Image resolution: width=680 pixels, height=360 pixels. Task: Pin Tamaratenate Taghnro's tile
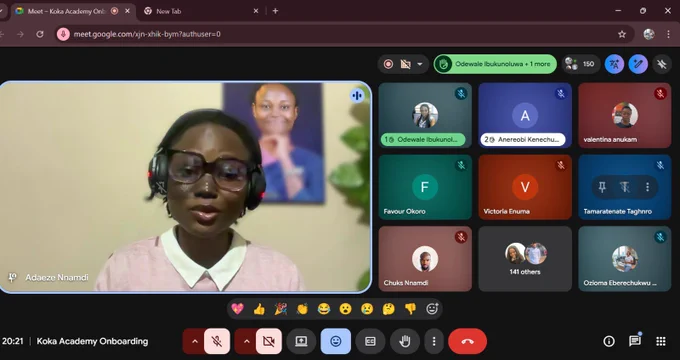pos(602,187)
